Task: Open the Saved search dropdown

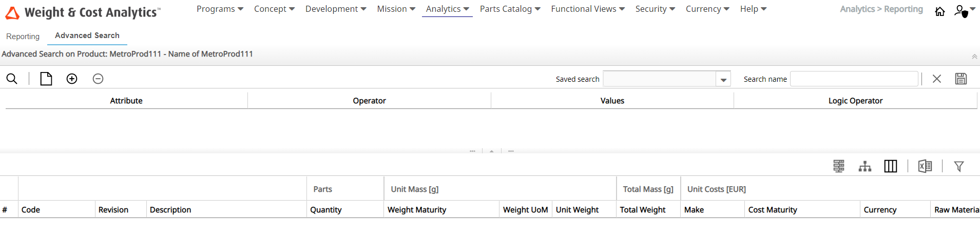Action: coord(723,79)
